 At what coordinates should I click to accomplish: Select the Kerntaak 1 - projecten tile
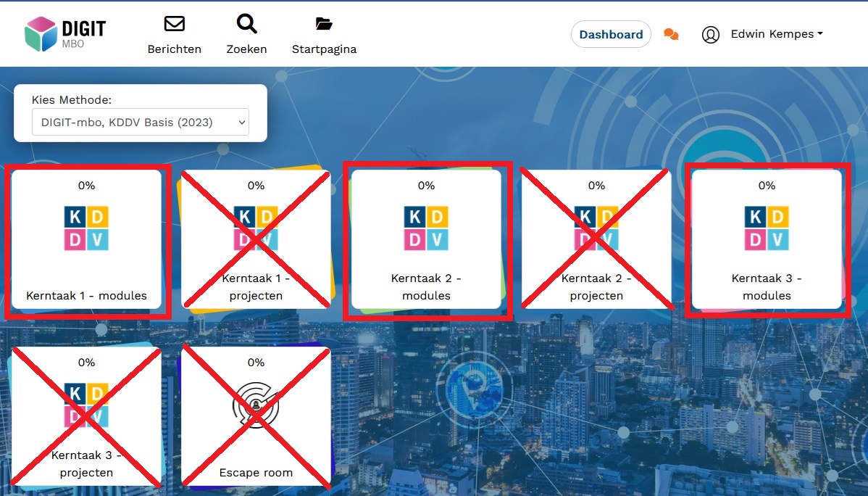click(256, 239)
